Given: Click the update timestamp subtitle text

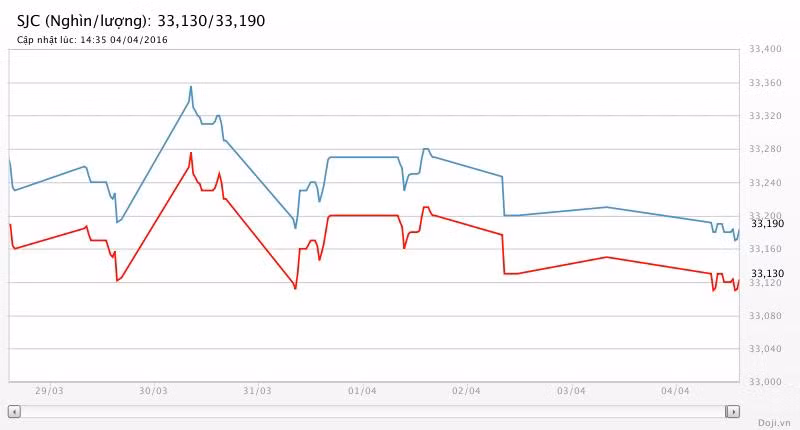Looking at the screenshot, I should click(x=92, y=40).
